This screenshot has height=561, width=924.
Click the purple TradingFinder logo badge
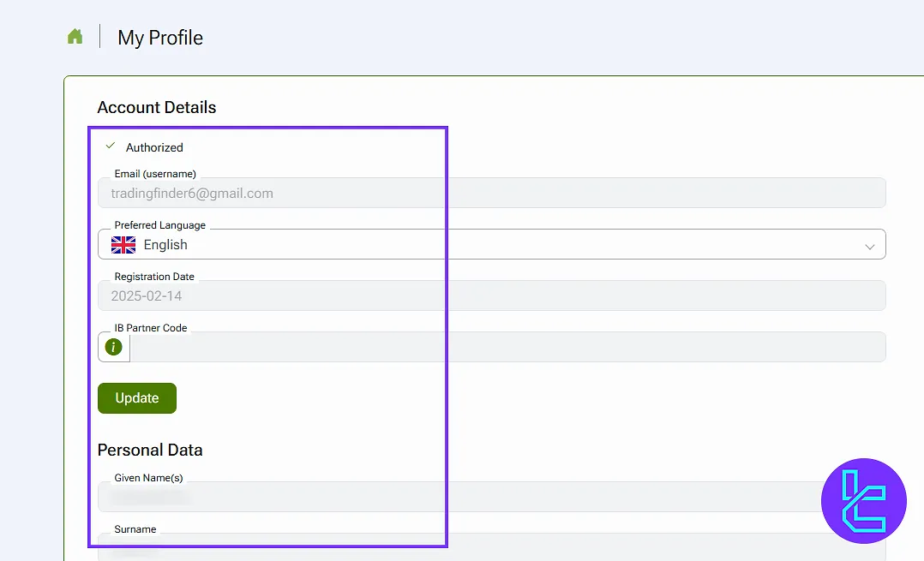point(863,501)
